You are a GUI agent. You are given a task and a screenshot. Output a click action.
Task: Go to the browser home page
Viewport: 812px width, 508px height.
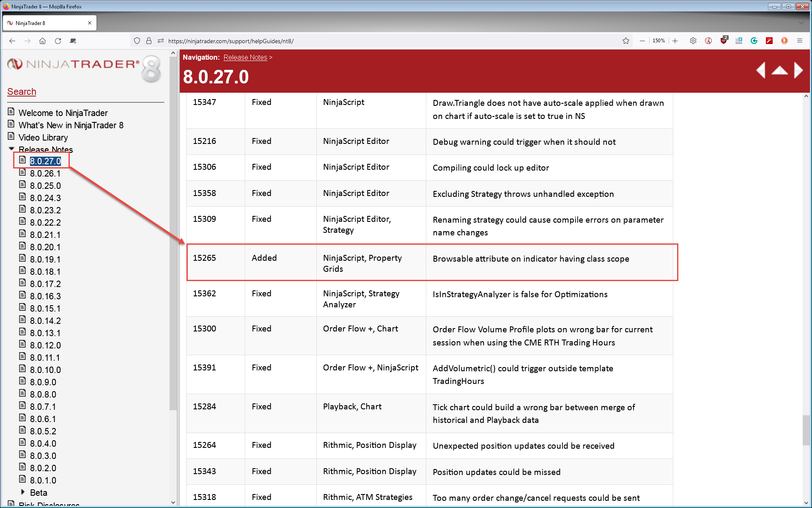point(42,41)
